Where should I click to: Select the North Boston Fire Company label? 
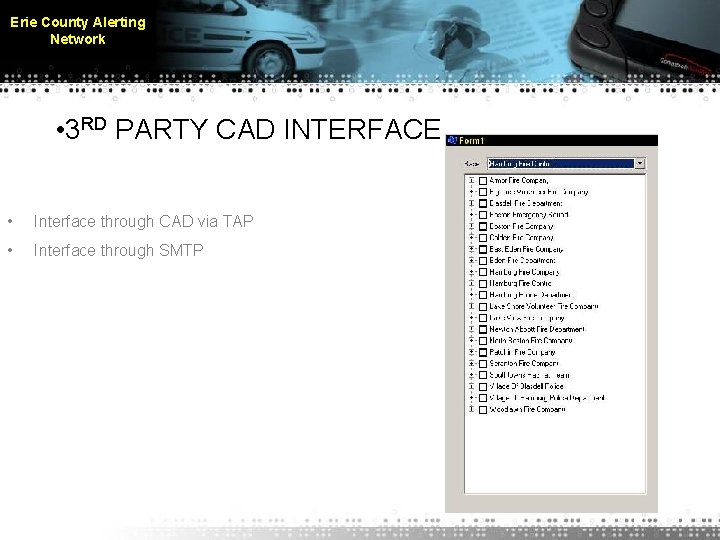coord(531,341)
